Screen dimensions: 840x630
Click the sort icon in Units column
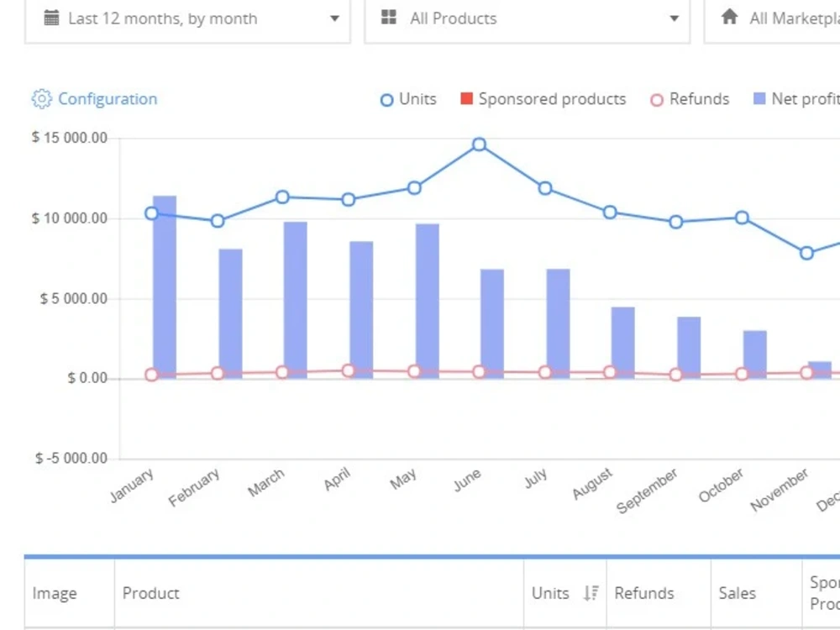click(591, 593)
